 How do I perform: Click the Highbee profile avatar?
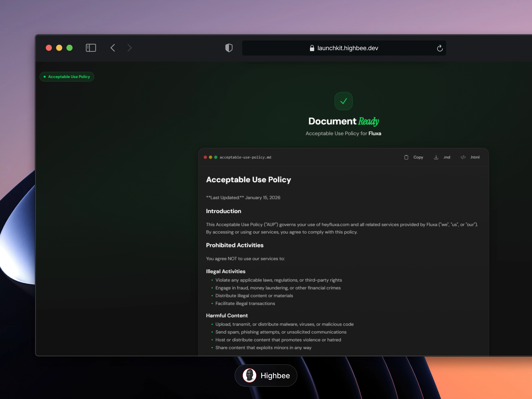[249, 375]
